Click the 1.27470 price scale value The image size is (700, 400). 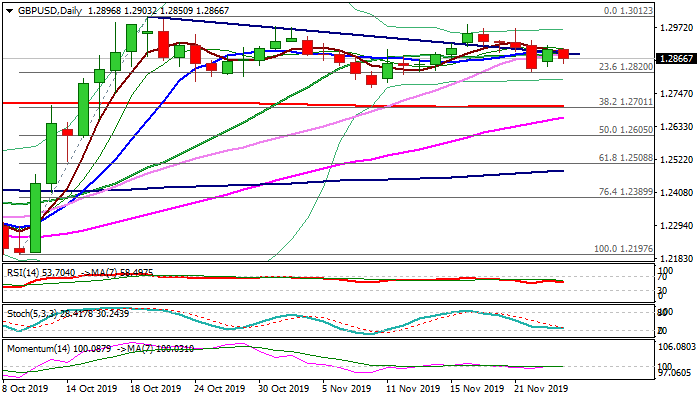coord(676,94)
